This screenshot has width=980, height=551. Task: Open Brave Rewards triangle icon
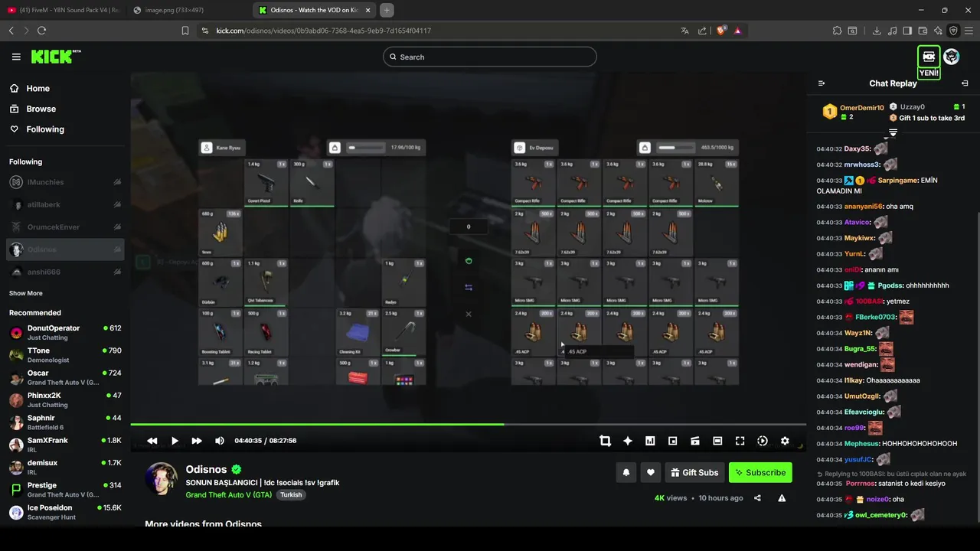(x=737, y=31)
